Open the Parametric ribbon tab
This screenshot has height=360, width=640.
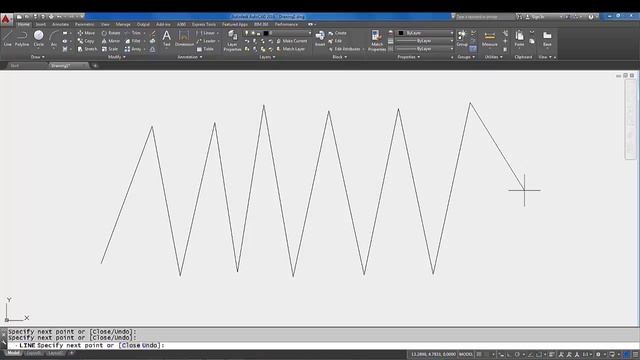tap(84, 24)
